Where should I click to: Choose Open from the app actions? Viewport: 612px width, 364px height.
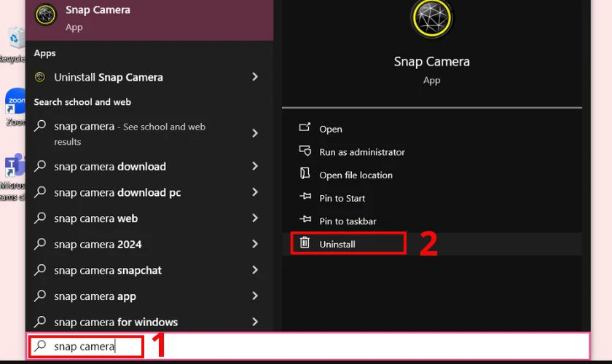431,129
